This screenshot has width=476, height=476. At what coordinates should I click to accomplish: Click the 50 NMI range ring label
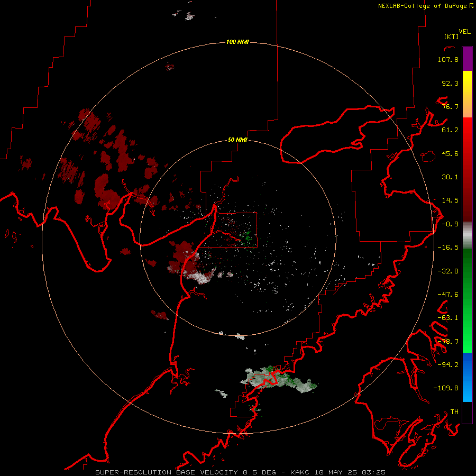[x=237, y=140]
